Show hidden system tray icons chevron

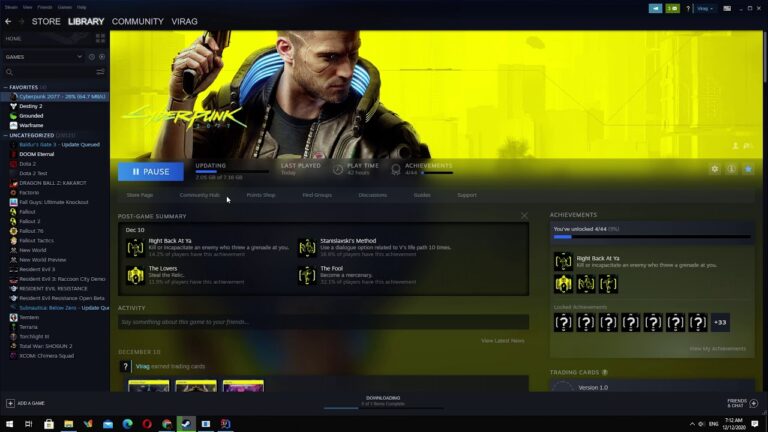pyautogui.click(x=692, y=424)
